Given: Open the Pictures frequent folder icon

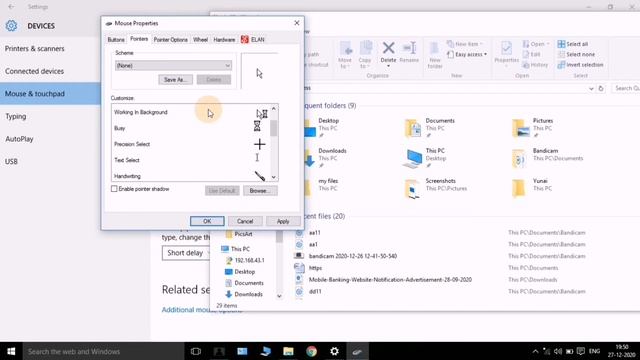Looking at the screenshot, I should 520,128.
